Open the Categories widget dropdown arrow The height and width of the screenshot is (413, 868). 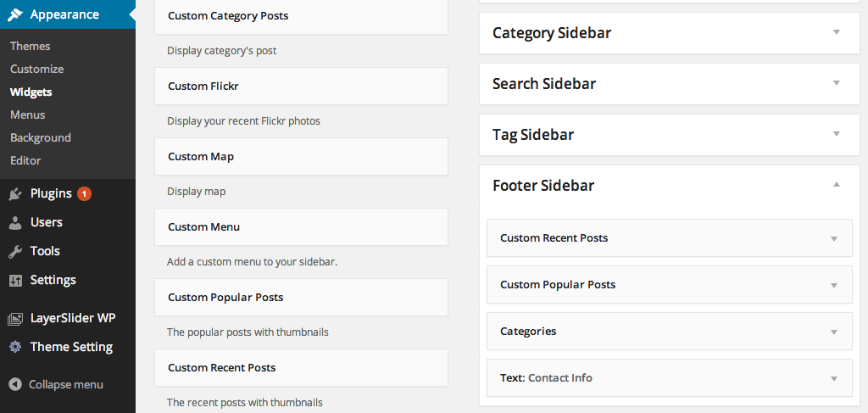(x=834, y=332)
